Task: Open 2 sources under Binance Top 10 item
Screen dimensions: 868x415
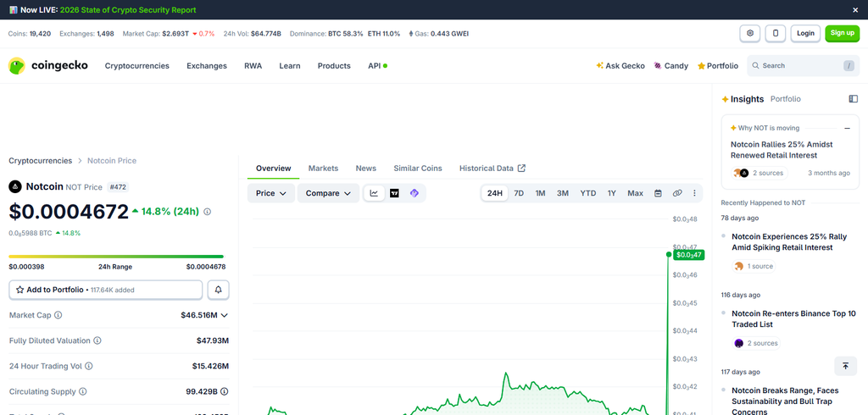Action: pos(755,343)
